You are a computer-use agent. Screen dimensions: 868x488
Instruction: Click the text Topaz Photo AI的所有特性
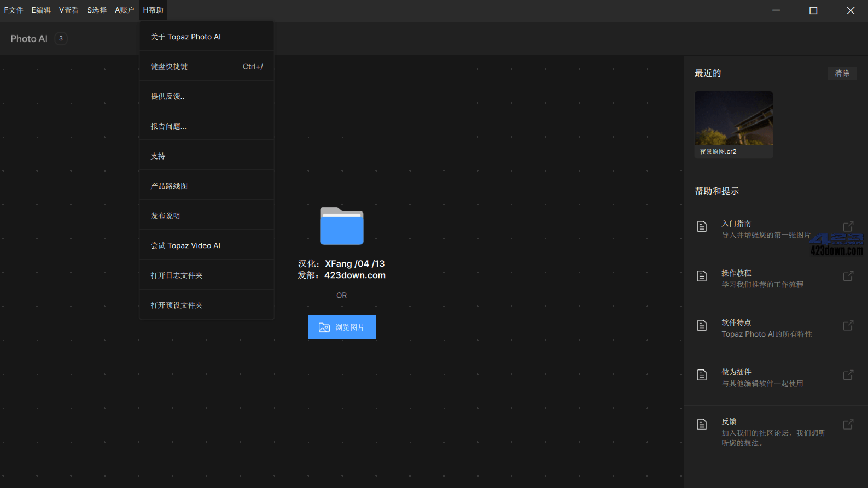(x=767, y=334)
